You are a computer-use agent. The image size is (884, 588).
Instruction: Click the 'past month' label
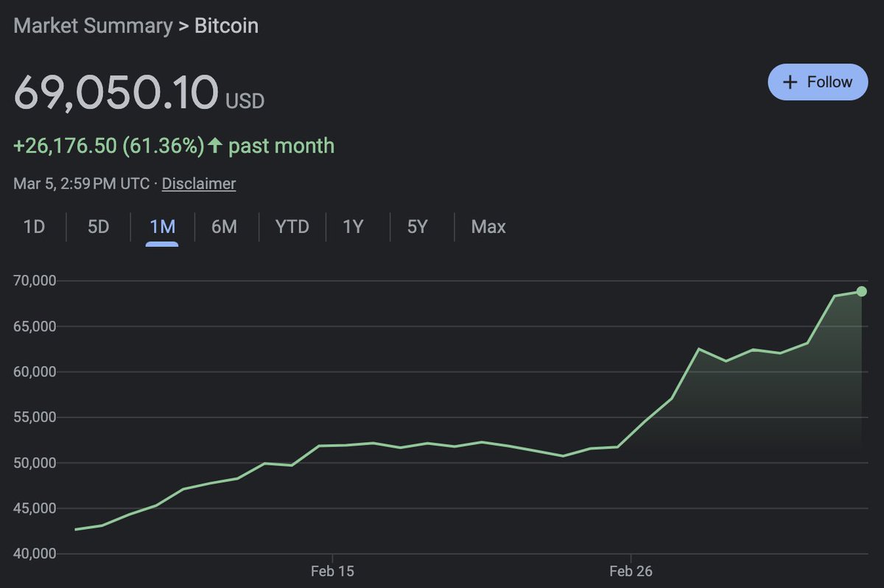281,146
